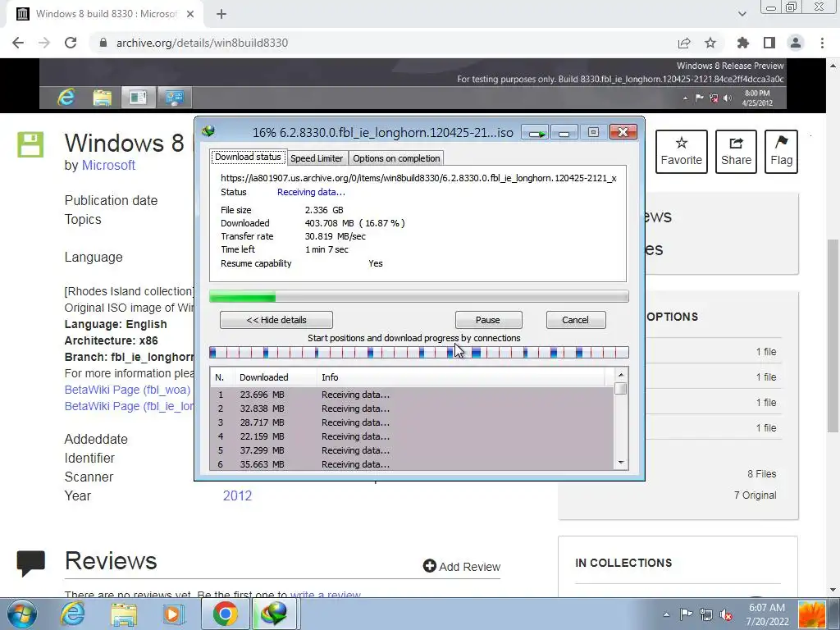The image size is (840, 630).
Task: Show 7 Original files link
Action: coord(755,495)
